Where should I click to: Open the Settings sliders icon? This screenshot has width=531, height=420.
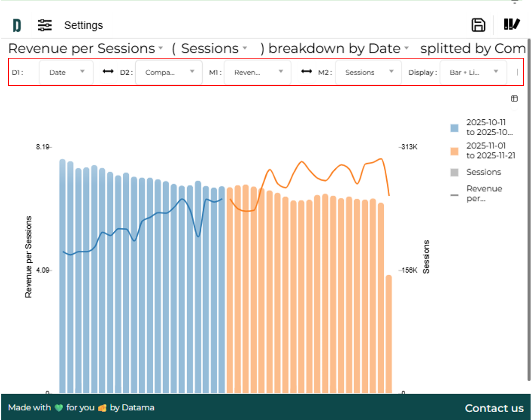[44, 25]
